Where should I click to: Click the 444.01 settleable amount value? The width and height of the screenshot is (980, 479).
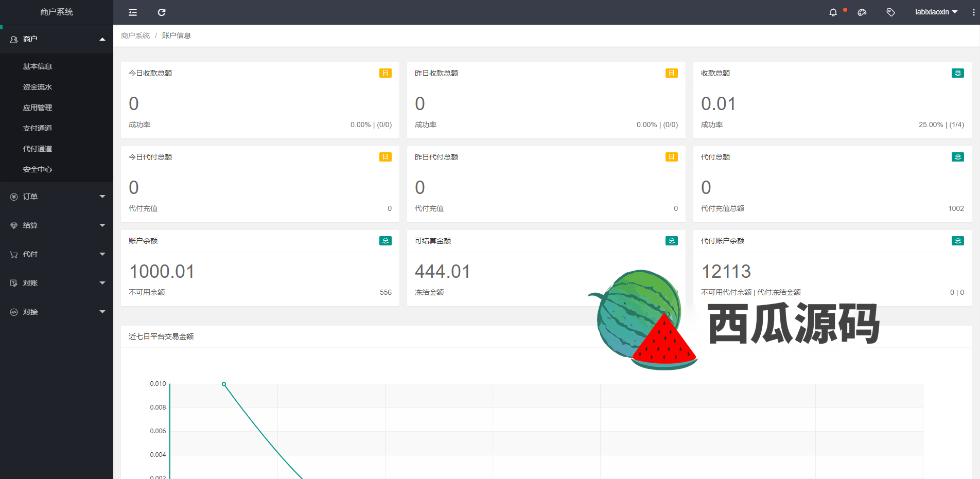coord(443,272)
